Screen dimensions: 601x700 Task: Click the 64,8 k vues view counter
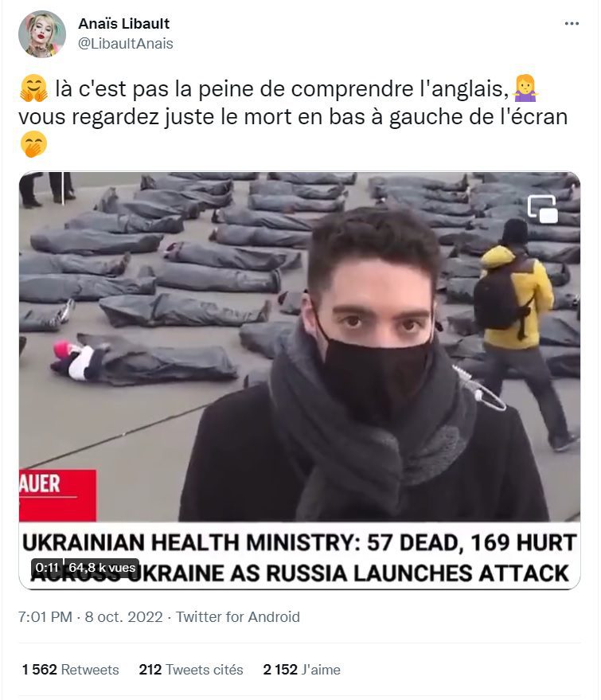pyautogui.click(x=102, y=568)
